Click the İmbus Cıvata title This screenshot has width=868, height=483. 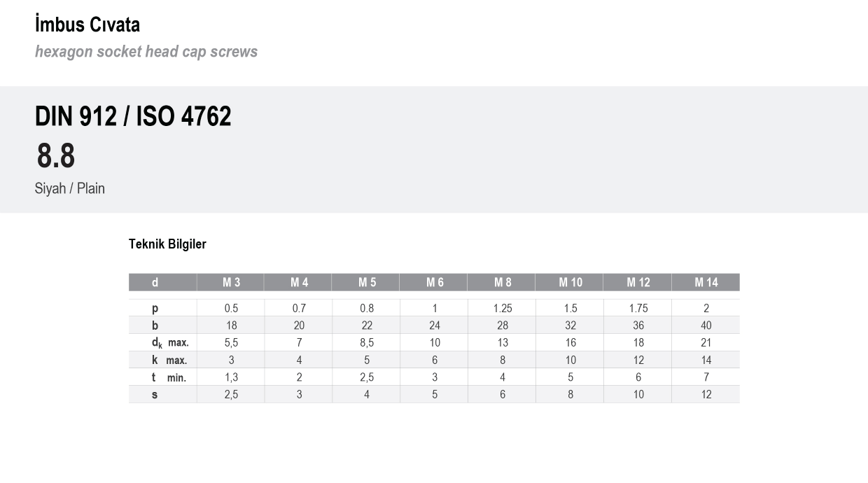[87, 24]
